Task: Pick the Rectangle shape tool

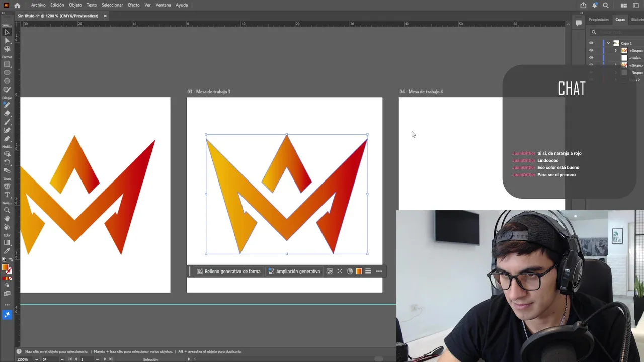Action: (x=7, y=64)
